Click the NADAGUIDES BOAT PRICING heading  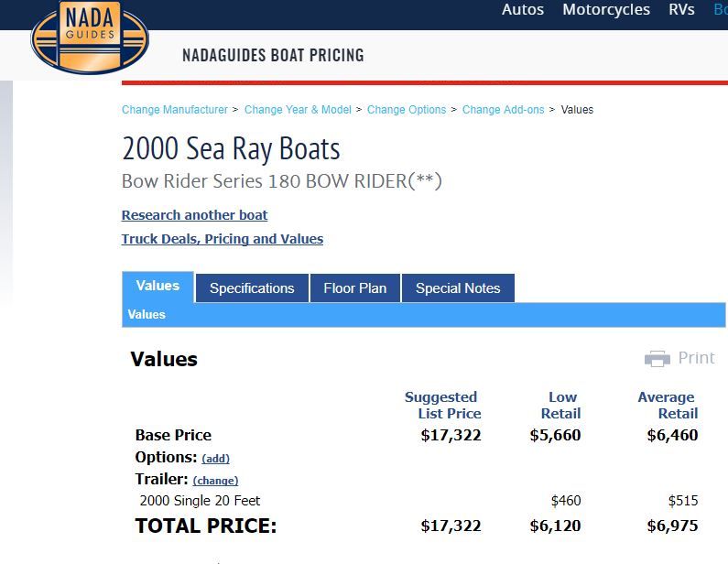273,56
